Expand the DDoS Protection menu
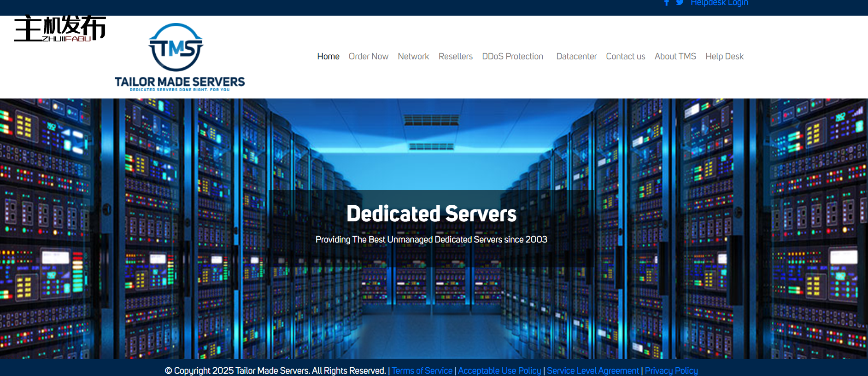868x376 pixels. pos(512,56)
